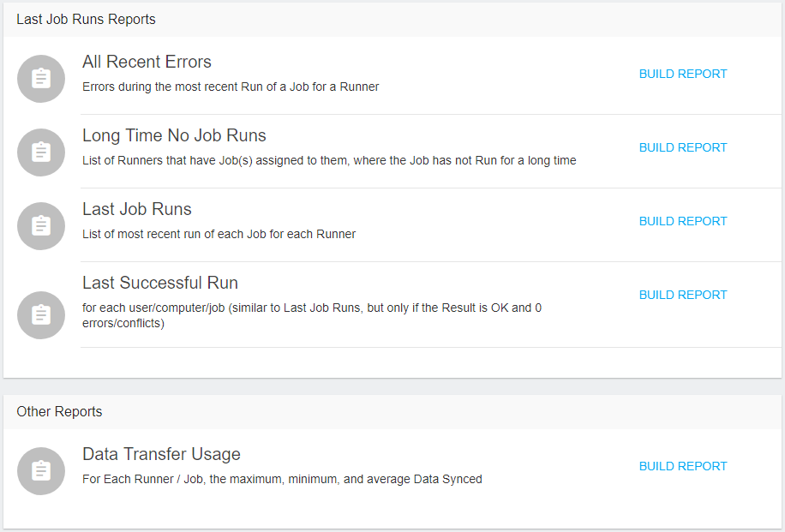Build the Last Job Runs report

(683, 221)
